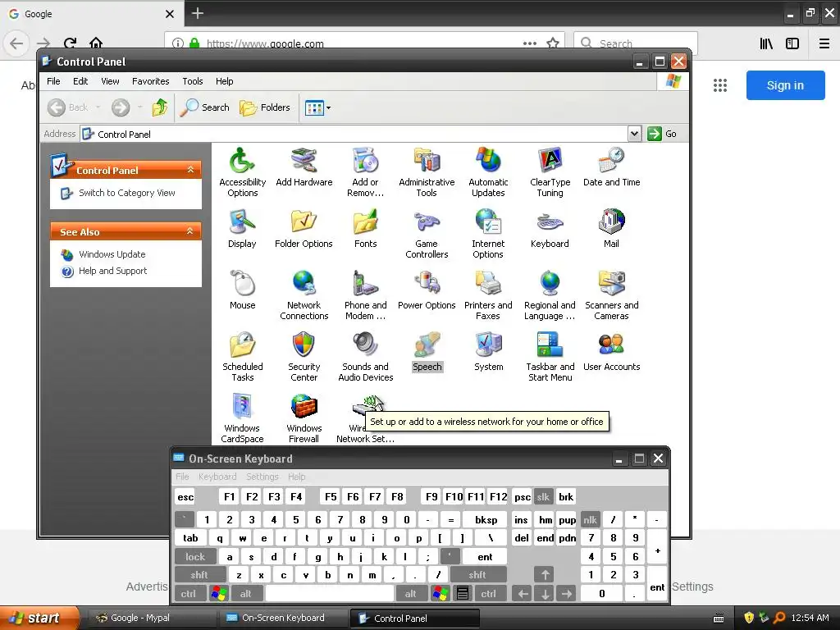840x630 pixels.
Task: Open Settings menu in On-Screen Keyboard
Action: 262,477
